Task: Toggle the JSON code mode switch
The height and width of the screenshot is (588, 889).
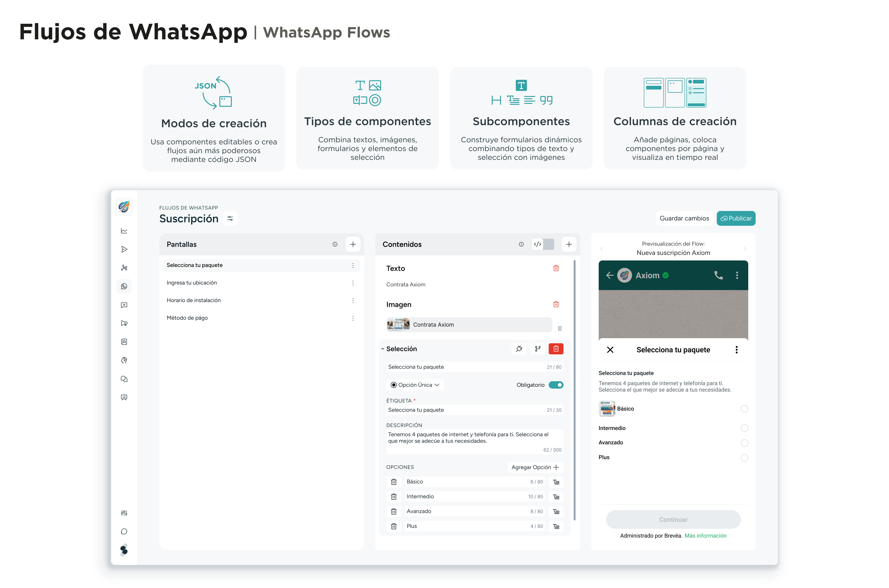Action: (543, 244)
